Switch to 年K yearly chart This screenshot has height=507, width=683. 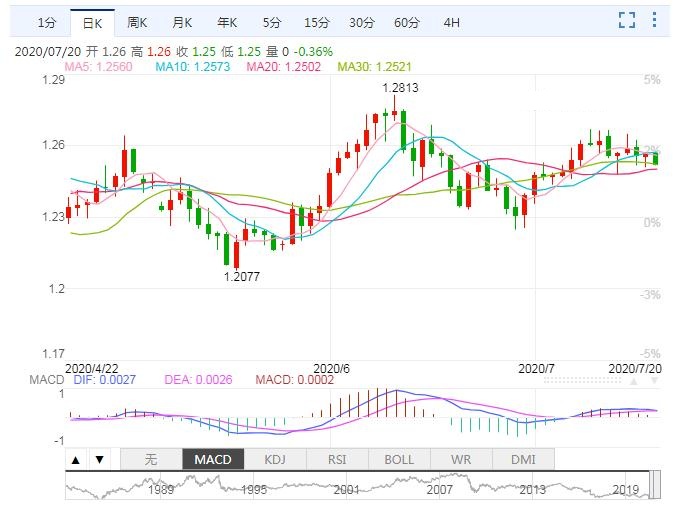point(226,21)
